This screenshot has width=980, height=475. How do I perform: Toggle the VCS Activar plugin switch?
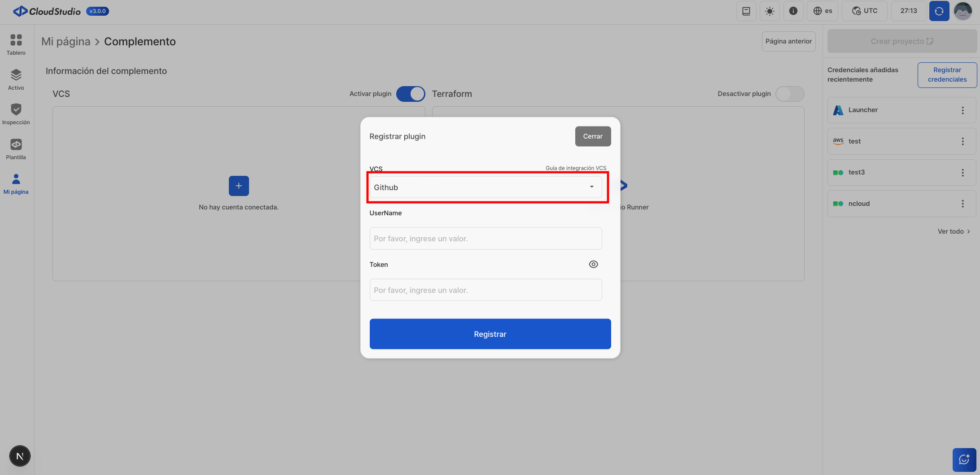[410, 94]
